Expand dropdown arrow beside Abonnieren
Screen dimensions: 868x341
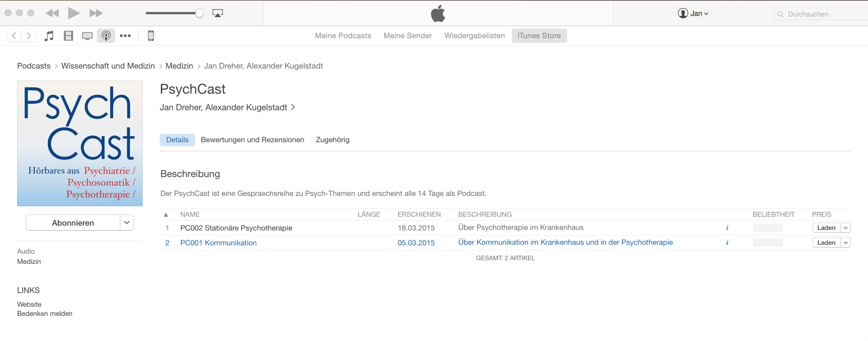(127, 223)
